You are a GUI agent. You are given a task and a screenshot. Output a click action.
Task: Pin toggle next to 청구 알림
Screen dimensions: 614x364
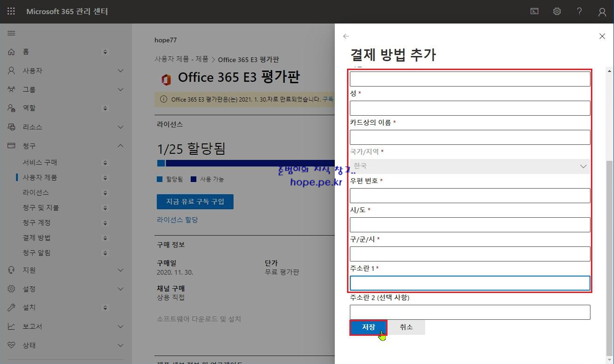[x=105, y=253]
